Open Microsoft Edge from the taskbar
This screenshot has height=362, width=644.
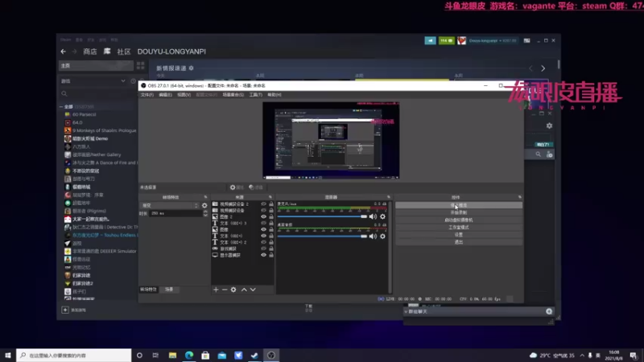coord(189,356)
